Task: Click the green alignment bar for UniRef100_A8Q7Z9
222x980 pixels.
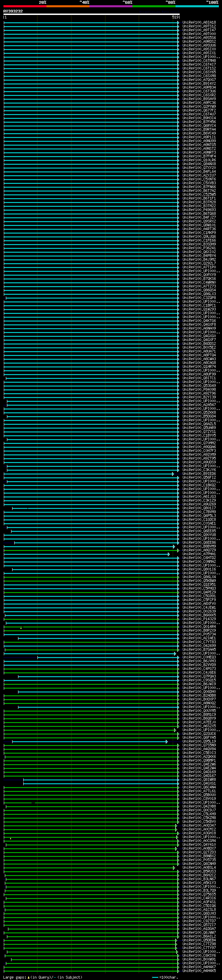Action: pyautogui.click(x=92, y=550)
